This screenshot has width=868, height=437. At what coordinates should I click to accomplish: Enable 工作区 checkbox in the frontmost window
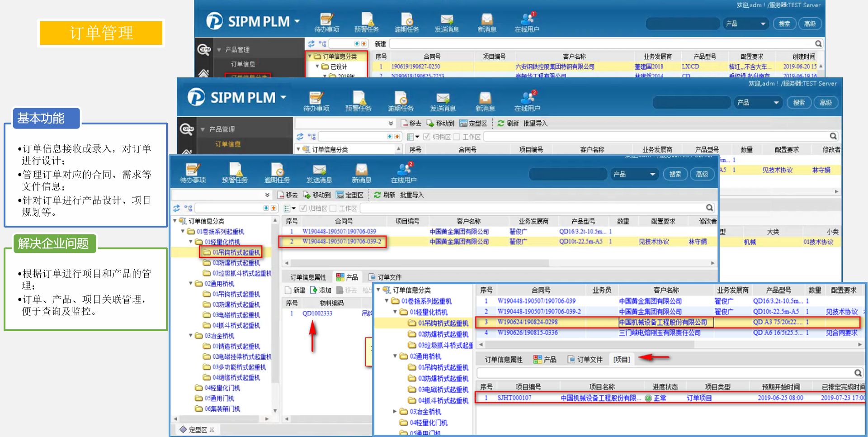[x=334, y=208]
